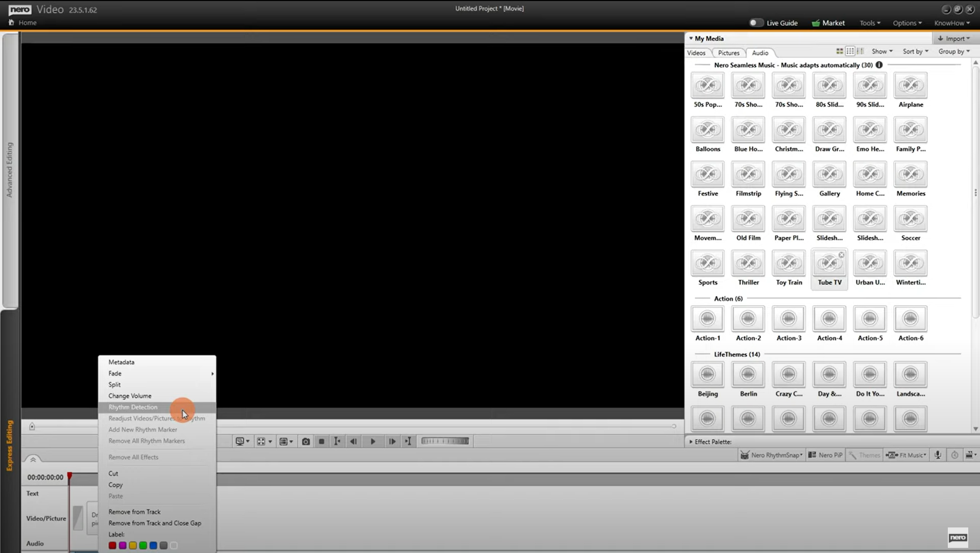Select the Action-1 audio clip
This screenshot has height=553, width=980.
pos(707,324)
